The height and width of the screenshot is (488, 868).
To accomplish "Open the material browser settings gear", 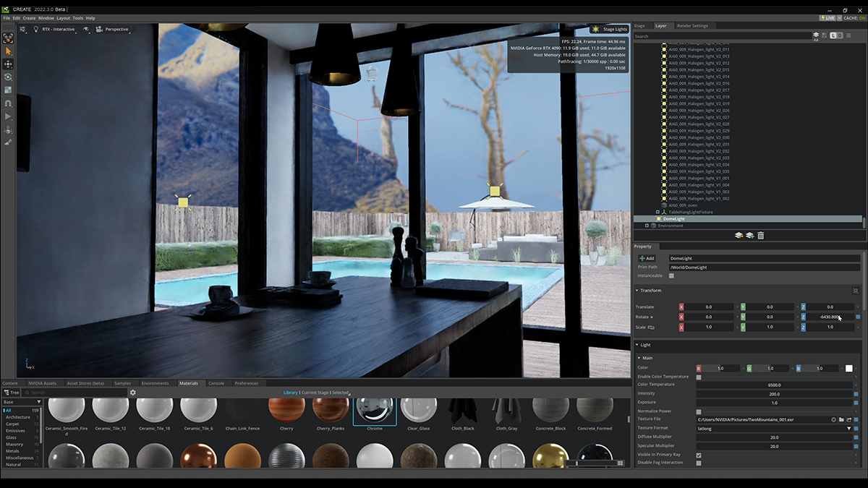I will tap(132, 392).
